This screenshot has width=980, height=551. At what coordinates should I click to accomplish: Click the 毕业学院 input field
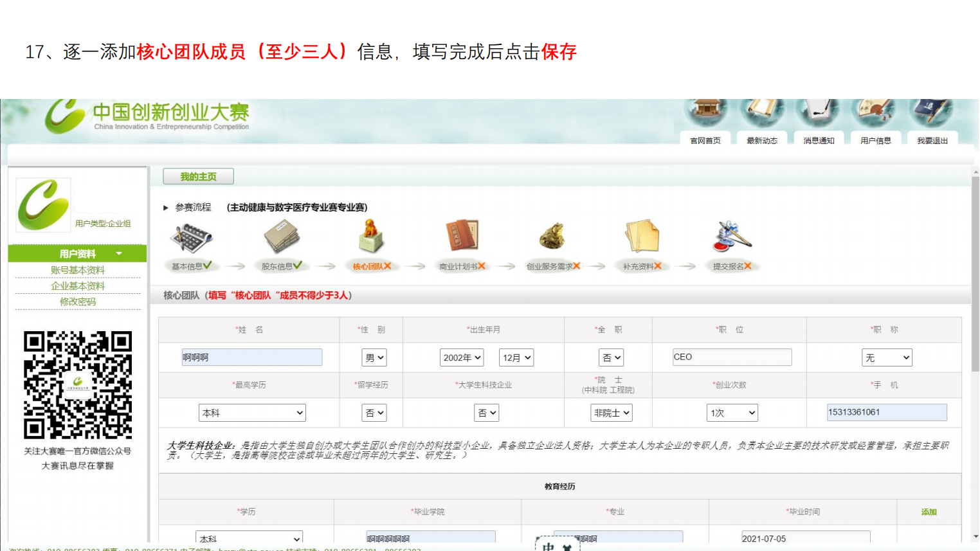tap(431, 538)
